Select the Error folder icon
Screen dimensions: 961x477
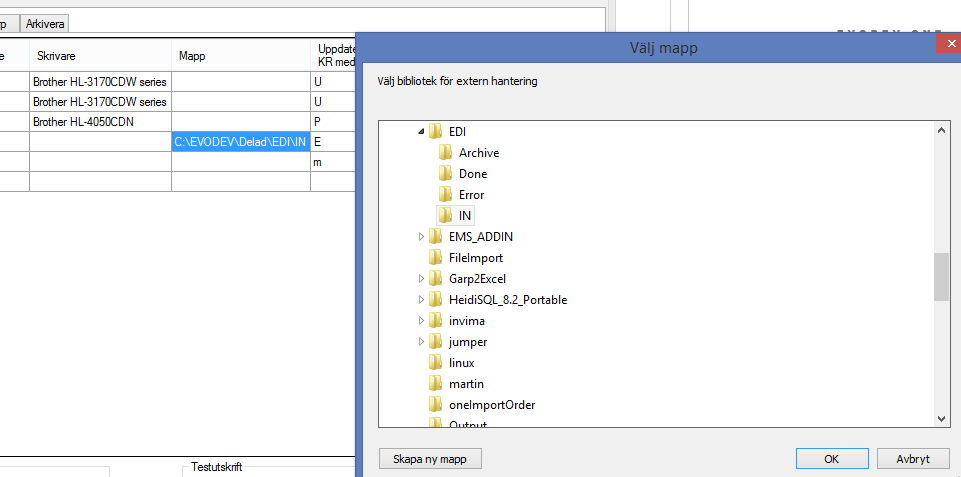tap(446, 194)
